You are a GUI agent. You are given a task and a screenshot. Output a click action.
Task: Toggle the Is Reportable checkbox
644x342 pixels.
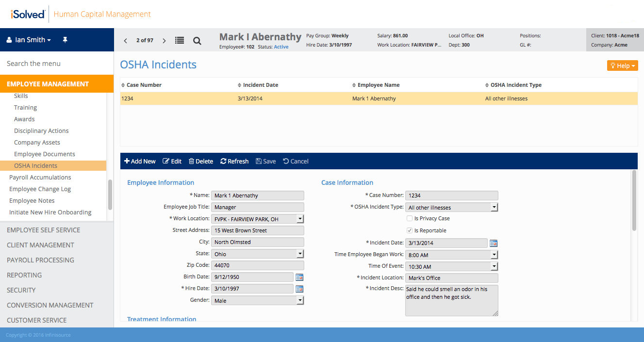click(410, 230)
